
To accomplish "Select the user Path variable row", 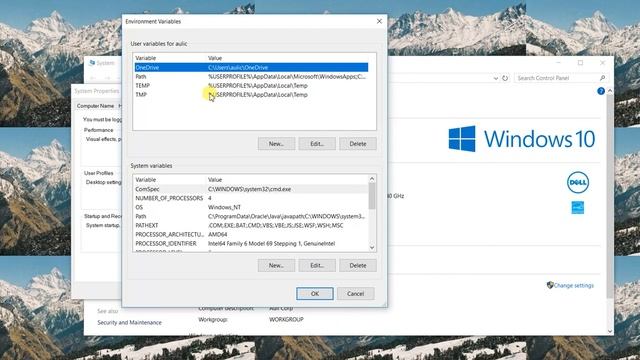I will coord(251,76).
